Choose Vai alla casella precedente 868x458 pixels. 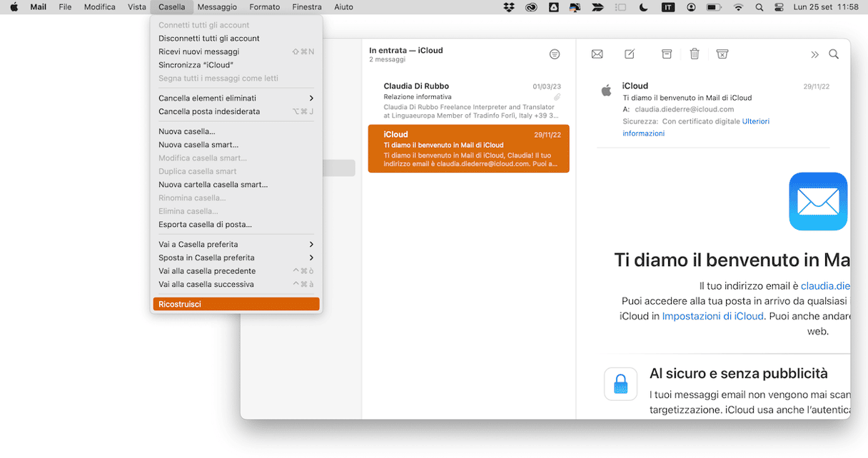click(236, 271)
